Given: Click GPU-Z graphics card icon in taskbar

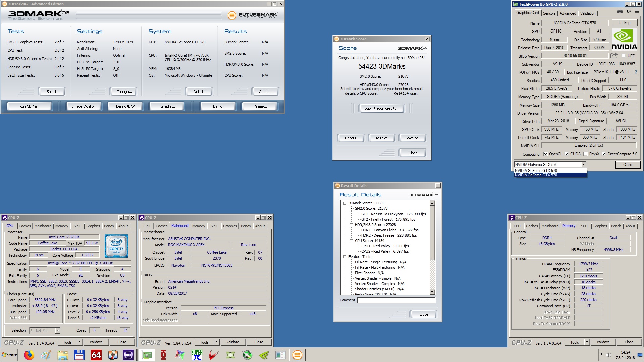Looking at the screenshot, I should (147, 355).
